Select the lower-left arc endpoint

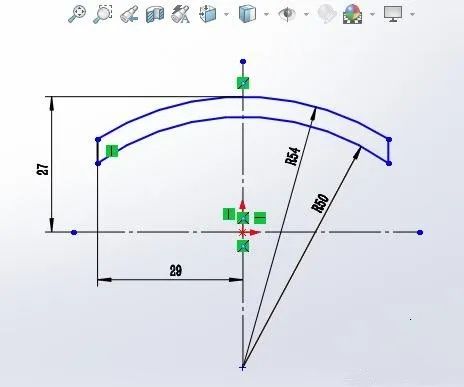(x=98, y=163)
